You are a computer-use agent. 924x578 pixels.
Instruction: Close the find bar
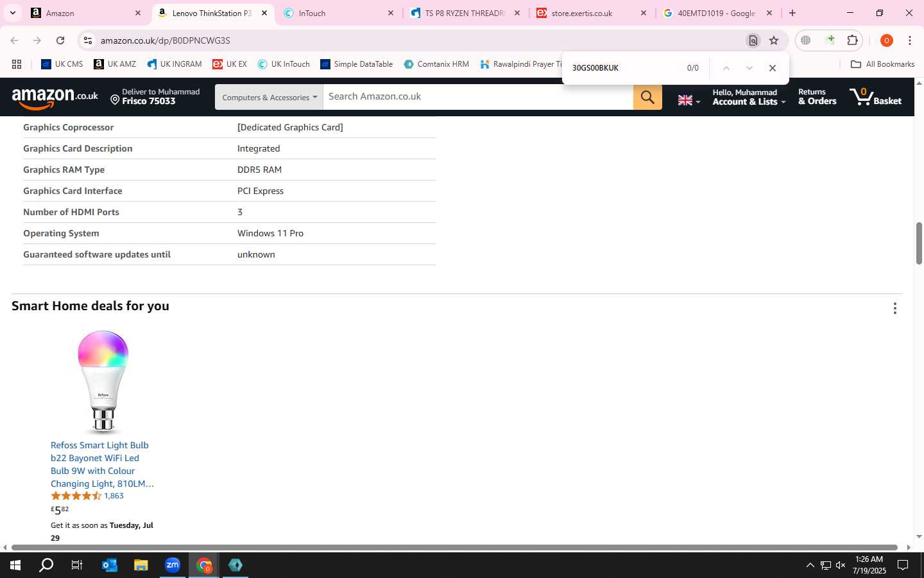(773, 68)
